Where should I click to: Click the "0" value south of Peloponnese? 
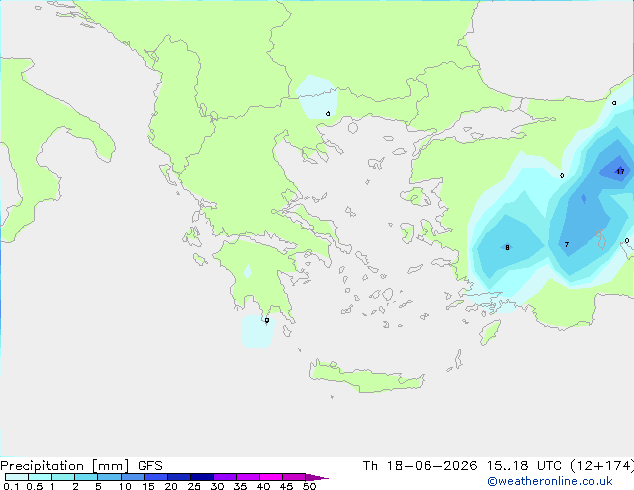(x=267, y=321)
